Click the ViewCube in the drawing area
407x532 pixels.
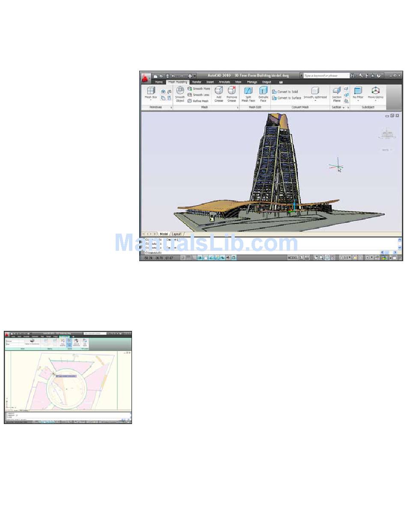click(x=387, y=135)
